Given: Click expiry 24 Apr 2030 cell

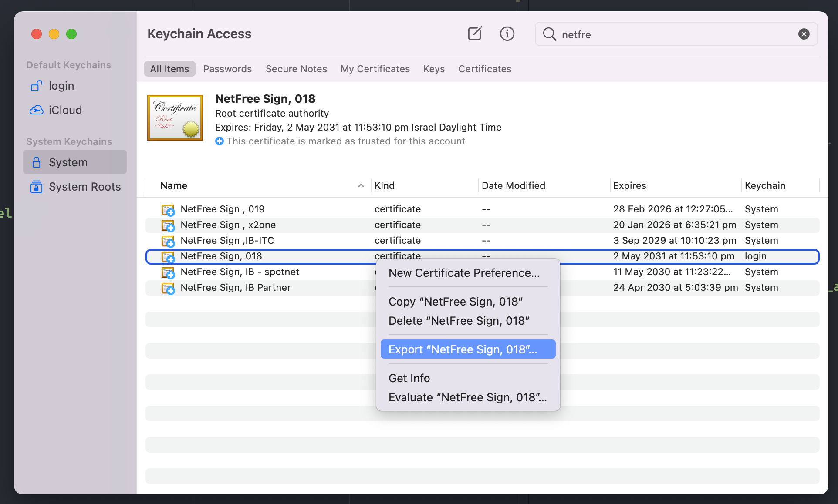Looking at the screenshot, I should (676, 288).
